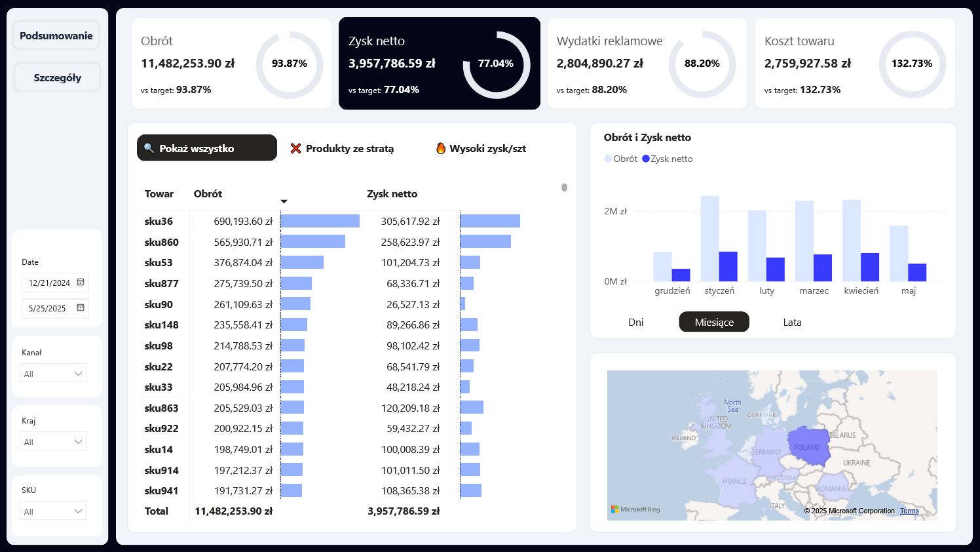This screenshot has width=980, height=552.
Task: Open the Terms link on map
Action: click(x=909, y=511)
